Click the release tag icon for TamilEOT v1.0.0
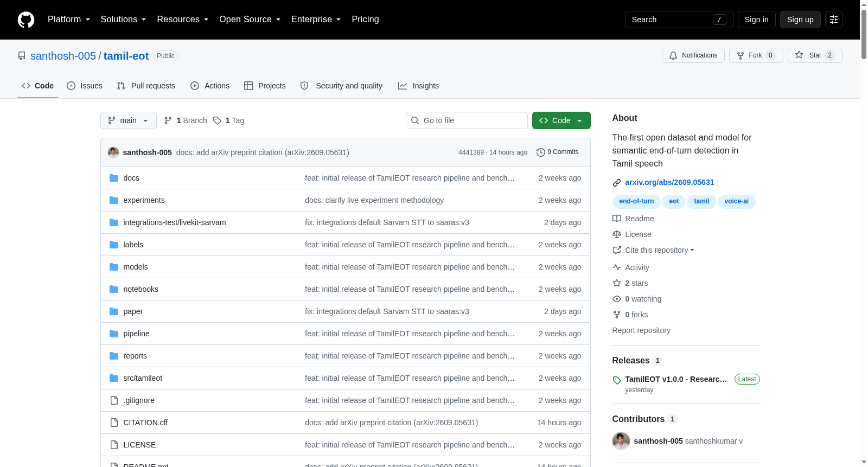 click(617, 380)
